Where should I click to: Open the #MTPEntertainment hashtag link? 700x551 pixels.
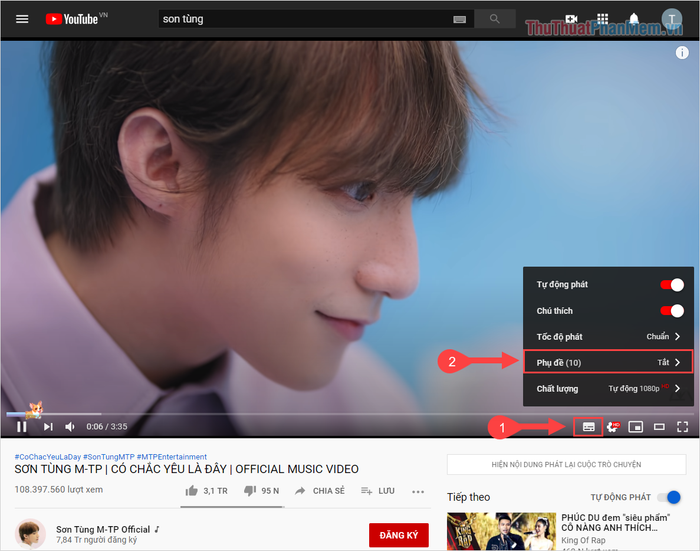[171, 457]
